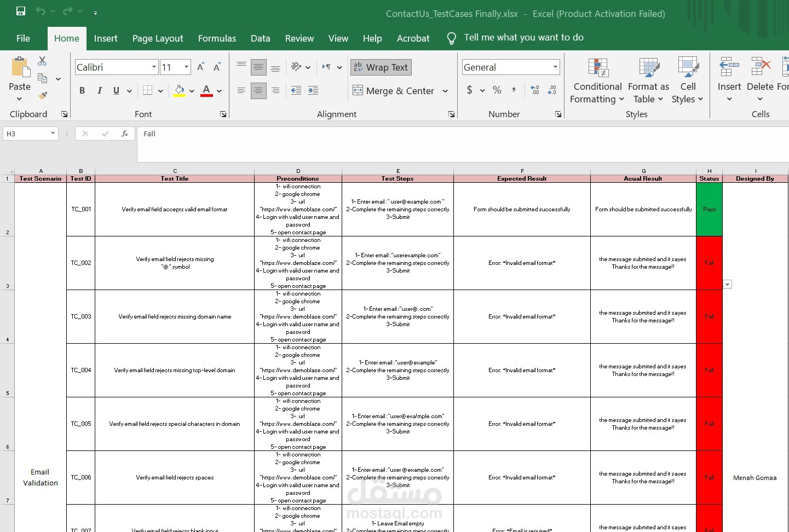Switch to the Page Layout tab

158,38
